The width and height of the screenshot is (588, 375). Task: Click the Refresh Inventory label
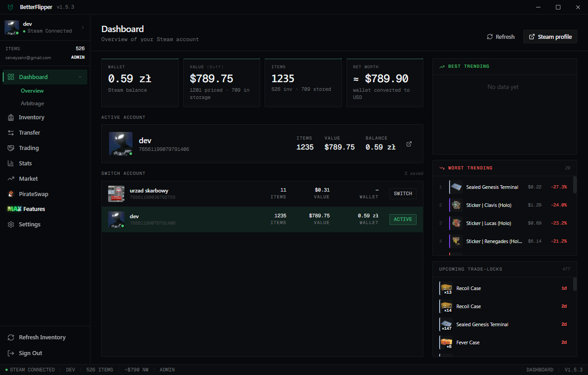(x=42, y=337)
